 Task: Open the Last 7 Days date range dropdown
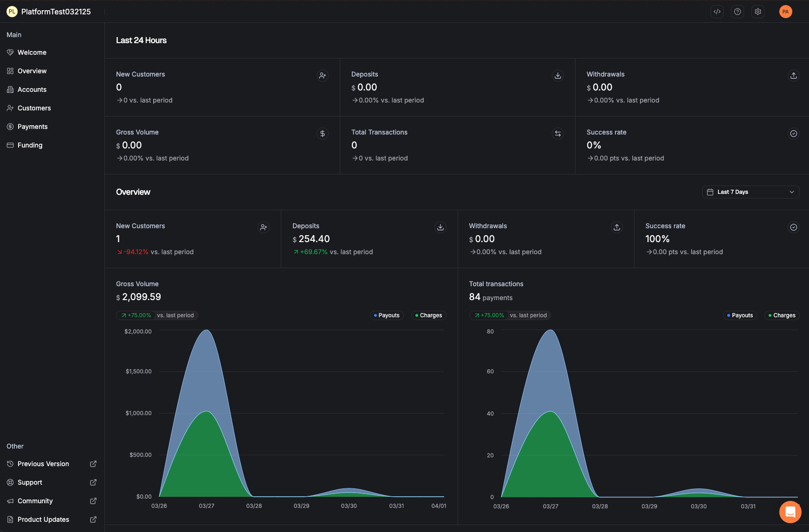[x=751, y=192]
